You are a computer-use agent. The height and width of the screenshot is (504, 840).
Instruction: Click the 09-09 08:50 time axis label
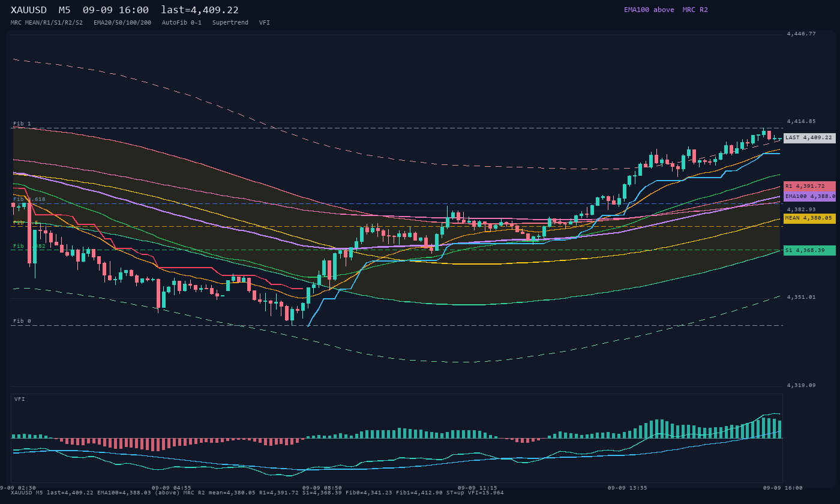point(322,488)
